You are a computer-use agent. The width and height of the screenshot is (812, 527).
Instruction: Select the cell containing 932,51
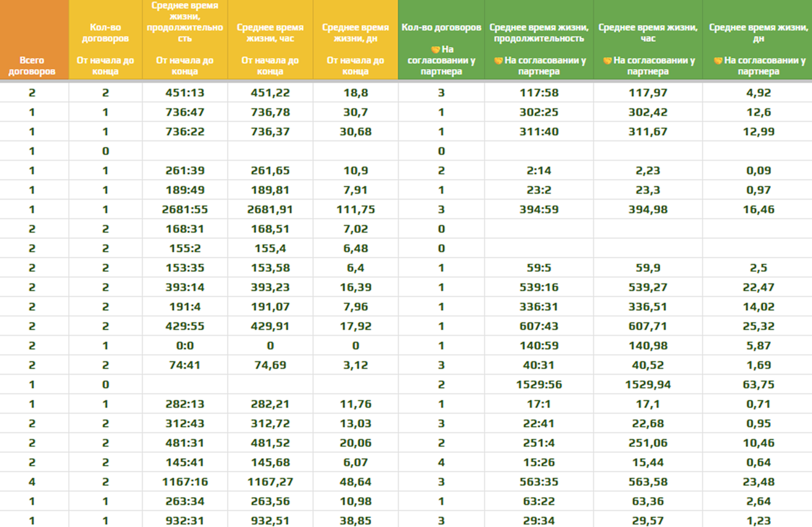pyautogui.click(x=270, y=520)
